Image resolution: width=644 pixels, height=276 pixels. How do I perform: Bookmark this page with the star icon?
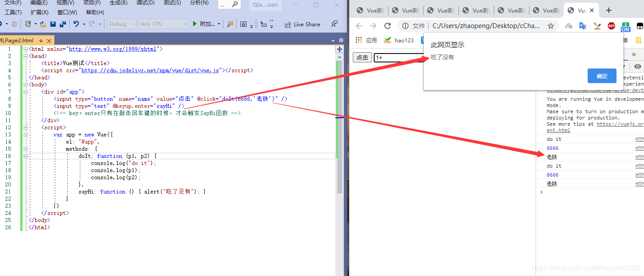coord(551,26)
